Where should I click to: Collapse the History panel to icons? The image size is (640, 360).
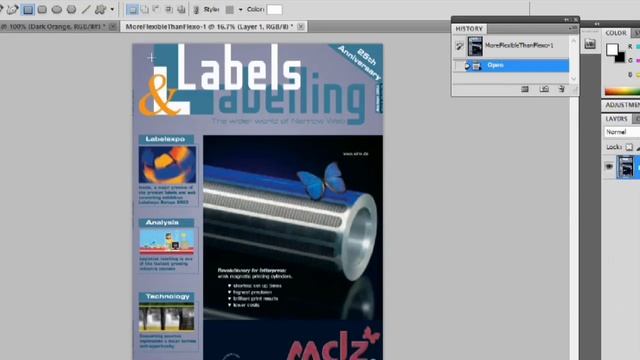point(567,20)
